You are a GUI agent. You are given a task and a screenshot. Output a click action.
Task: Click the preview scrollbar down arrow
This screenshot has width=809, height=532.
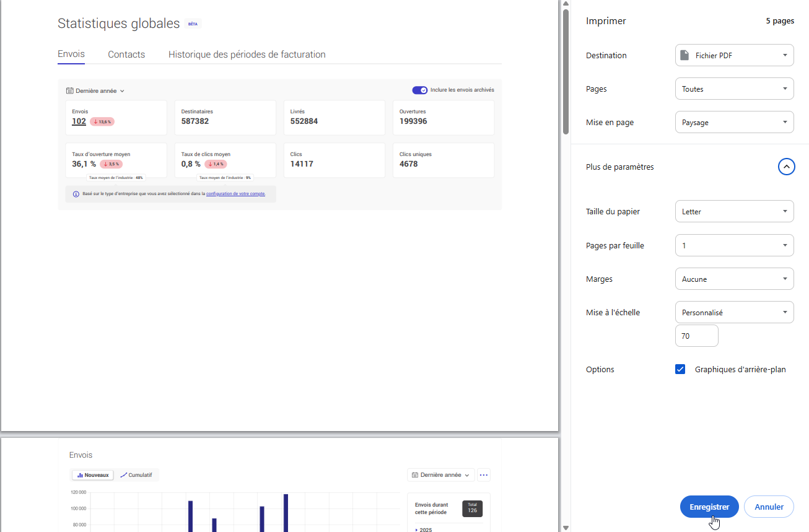pos(566,528)
